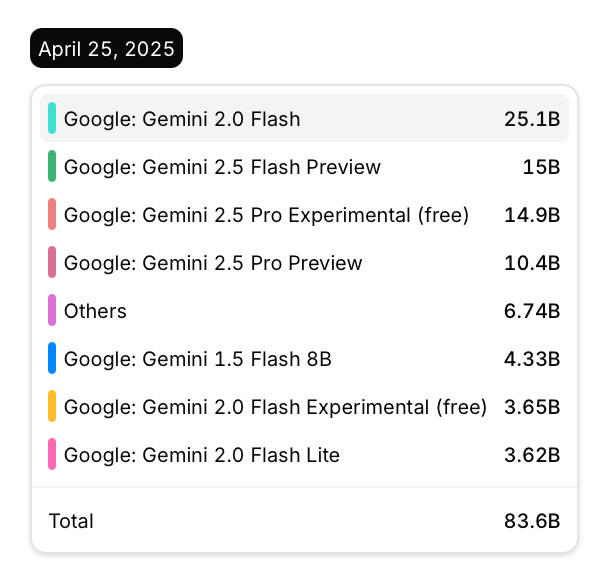This screenshot has height=584, width=614.
Task: Select the Google: Gemini 2.0 Flash row label
Action: [182, 119]
